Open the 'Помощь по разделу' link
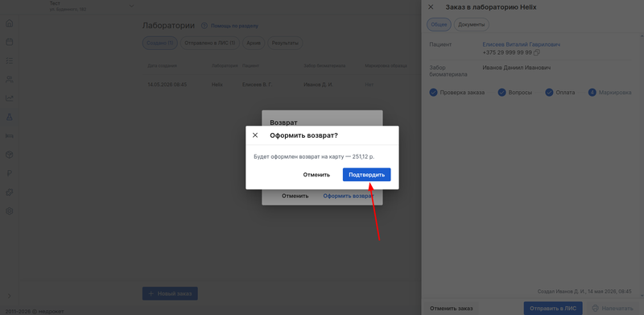This screenshot has width=644, height=315. click(x=234, y=26)
